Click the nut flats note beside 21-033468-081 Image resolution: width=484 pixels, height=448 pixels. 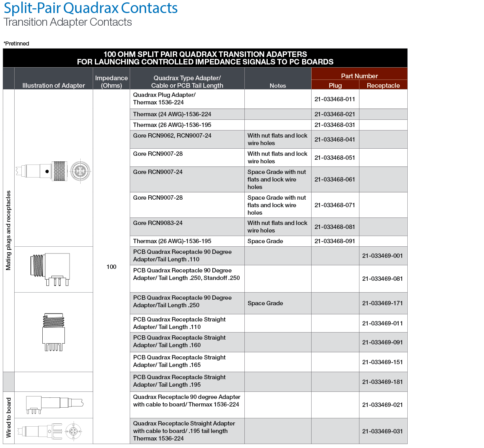(278, 227)
